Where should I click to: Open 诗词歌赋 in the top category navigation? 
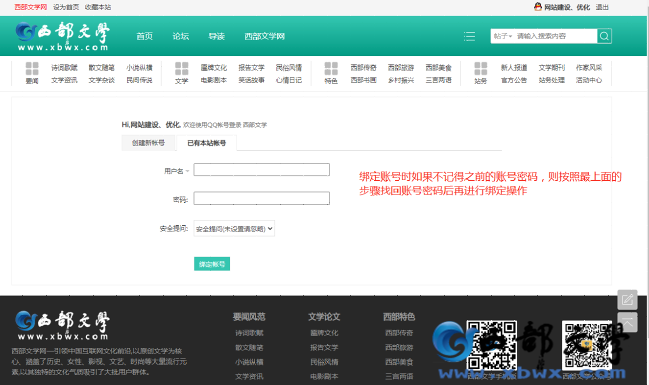click(64, 67)
